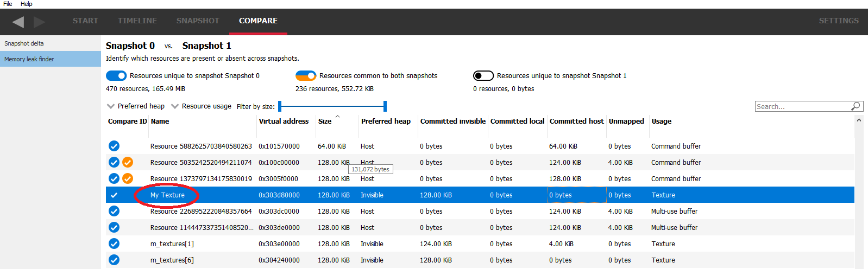Open the File menu
The width and height of the screenshot is (868, 269).
coord(8,4)
